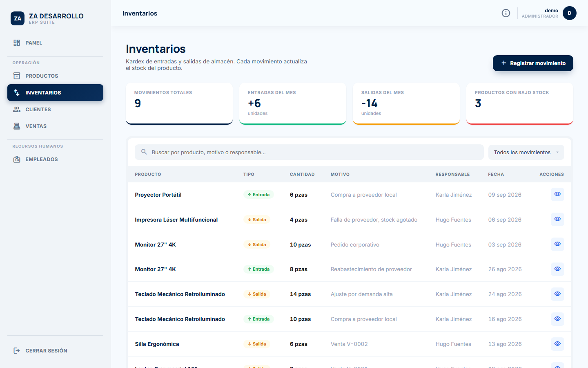View details of Impresora Láser Multifuncional movement

557,219
